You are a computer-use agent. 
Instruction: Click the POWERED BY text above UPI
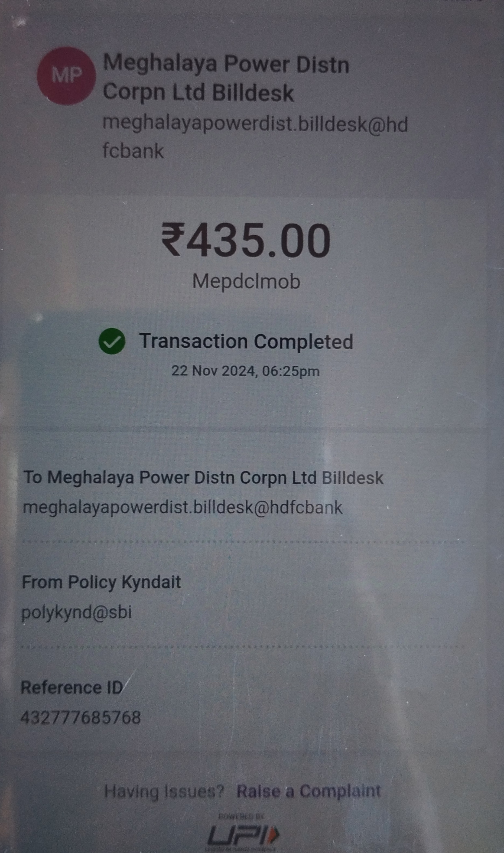[x=242, y=816]
